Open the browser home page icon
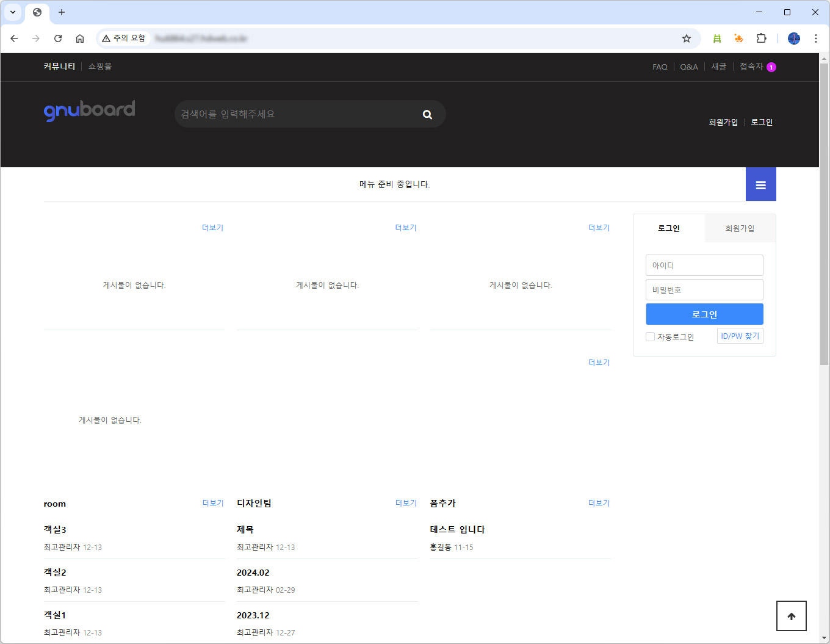Viewport: 830px width, 644px height. 80,38
